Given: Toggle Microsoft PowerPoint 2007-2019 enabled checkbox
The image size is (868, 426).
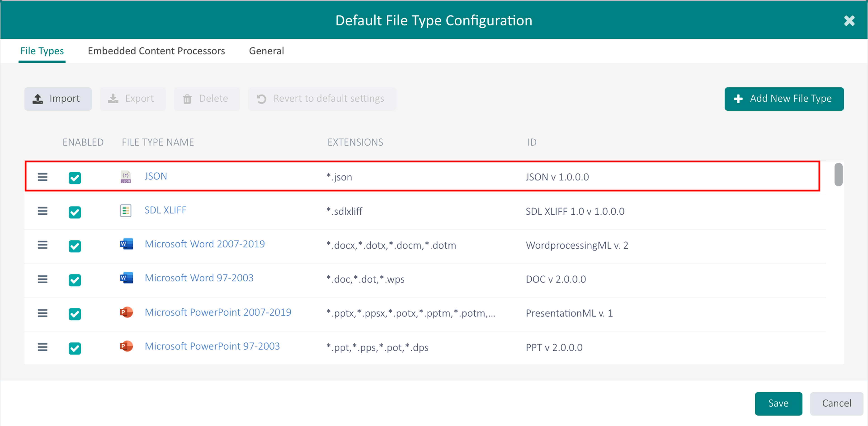Looking at the screenshot, I should 75,314.
